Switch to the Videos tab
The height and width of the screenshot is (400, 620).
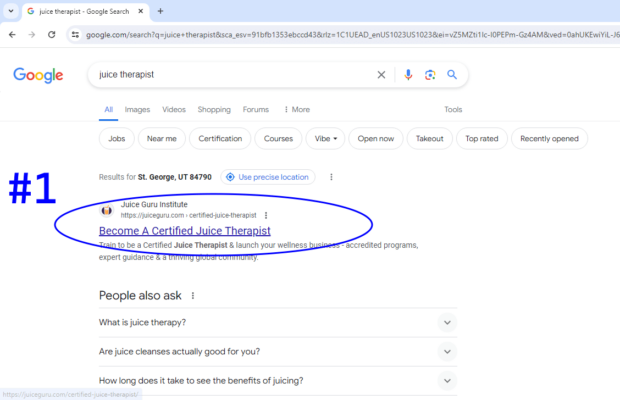pos(174,110)
